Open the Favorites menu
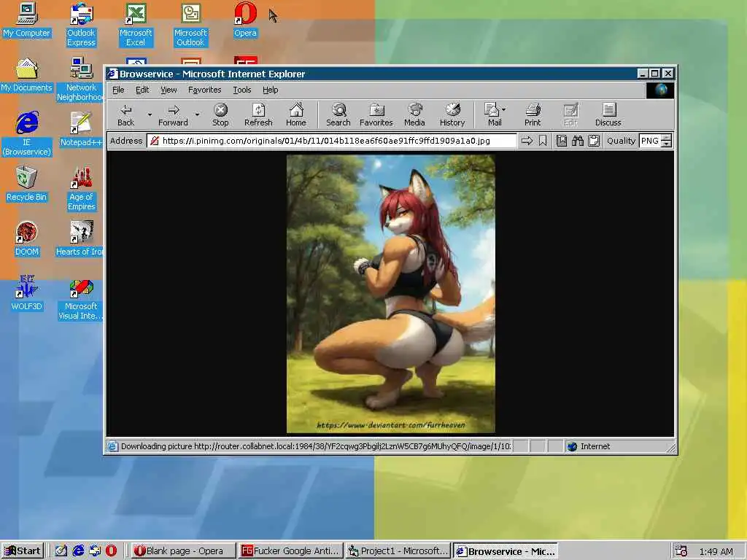 [x=204, y=90]
